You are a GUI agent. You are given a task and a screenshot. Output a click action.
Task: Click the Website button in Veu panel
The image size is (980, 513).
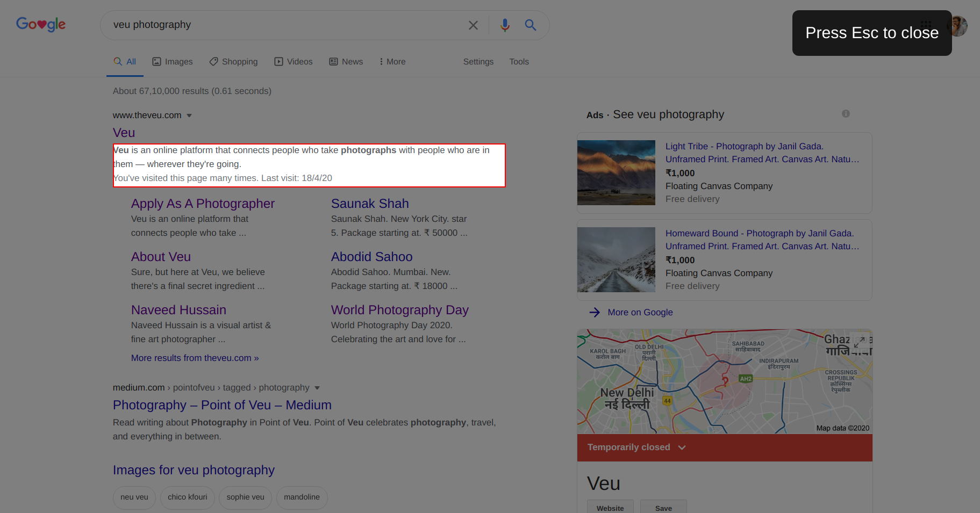click(x=610, y=508)
